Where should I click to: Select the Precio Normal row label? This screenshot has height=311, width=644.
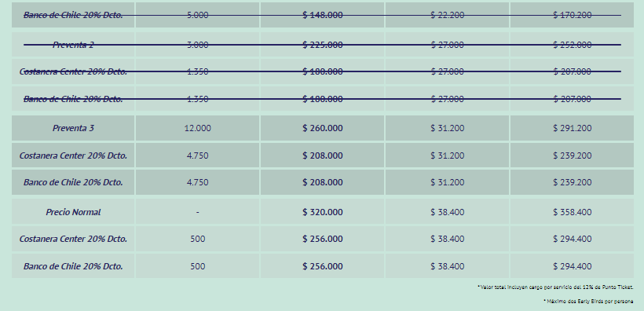[73, 212]
